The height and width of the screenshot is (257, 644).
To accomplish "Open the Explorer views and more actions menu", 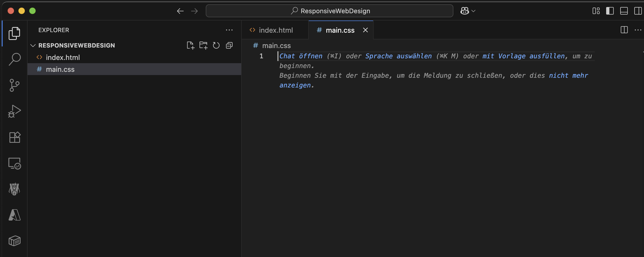I will click(229, 30).
